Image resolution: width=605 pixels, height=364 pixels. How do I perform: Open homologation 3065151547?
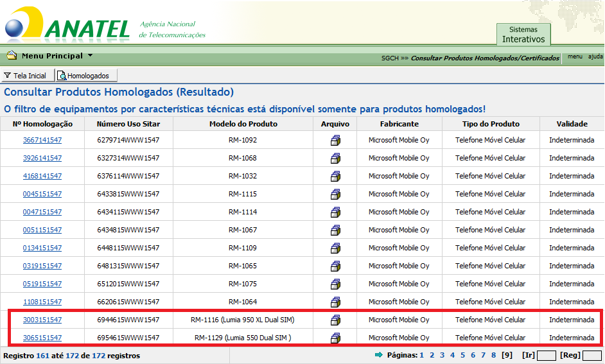click(42, 338)
